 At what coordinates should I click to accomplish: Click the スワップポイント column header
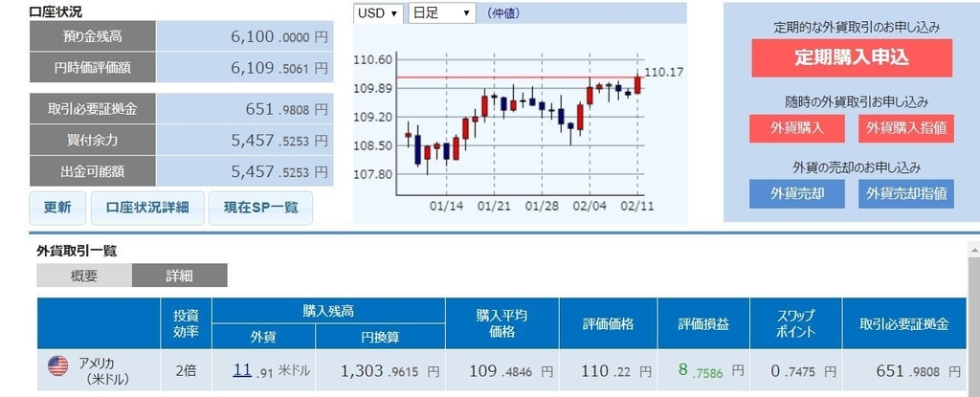pos(795,323)
